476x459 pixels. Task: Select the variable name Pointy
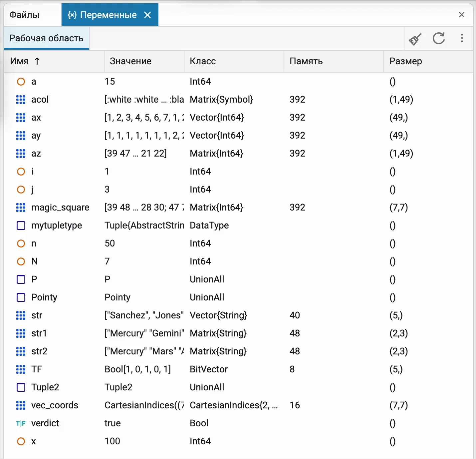[44, 297]
